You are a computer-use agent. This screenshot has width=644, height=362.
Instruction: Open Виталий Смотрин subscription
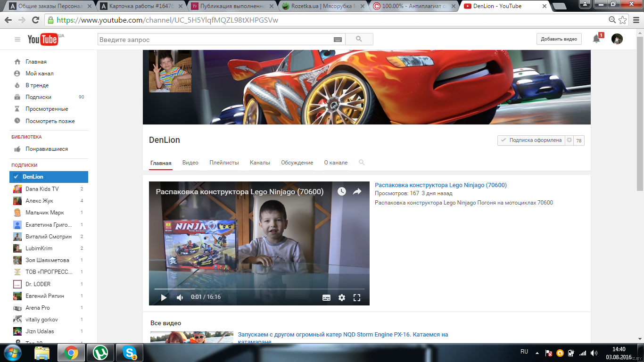pyautogui.click(x=49, y=237)
